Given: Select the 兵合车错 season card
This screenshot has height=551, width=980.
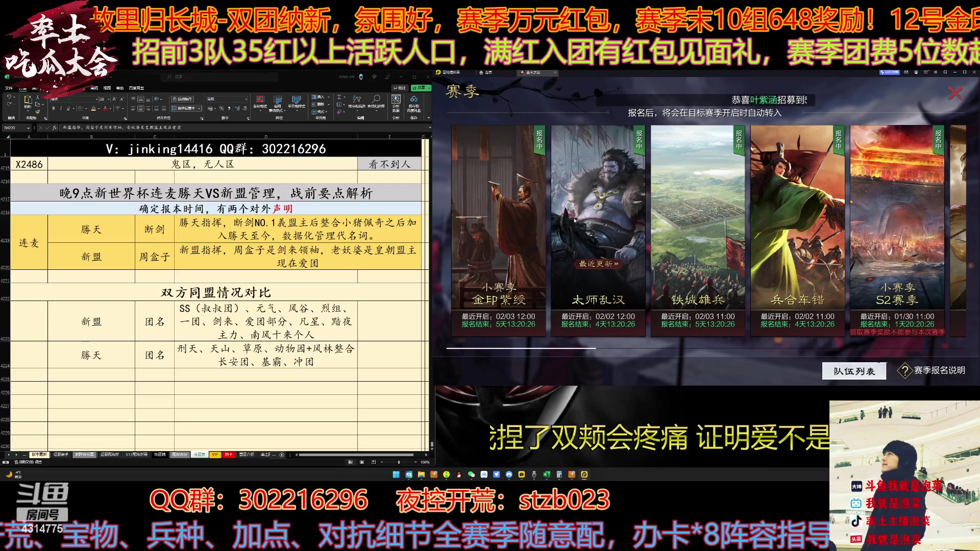Looking at the screenshot, I should [x=797, y=231].
